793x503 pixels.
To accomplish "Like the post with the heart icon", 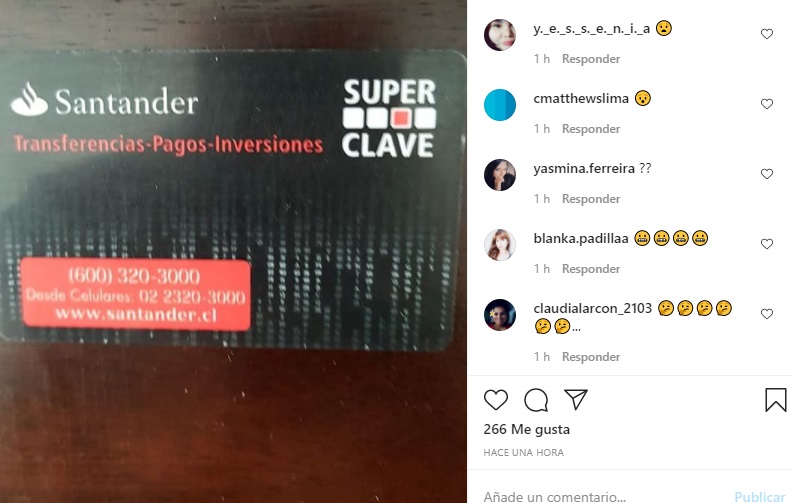I will pyautogui.click(x=496, y=400).
